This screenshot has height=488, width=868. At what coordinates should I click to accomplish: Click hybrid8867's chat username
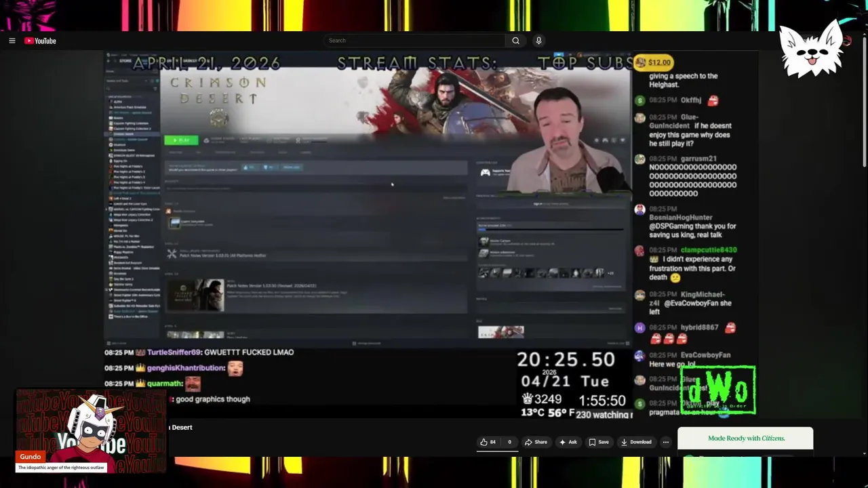pos(699,327)
